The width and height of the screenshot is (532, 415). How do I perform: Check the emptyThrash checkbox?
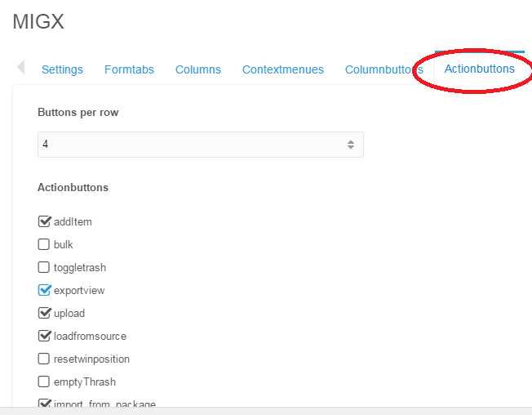pos(44,382)
